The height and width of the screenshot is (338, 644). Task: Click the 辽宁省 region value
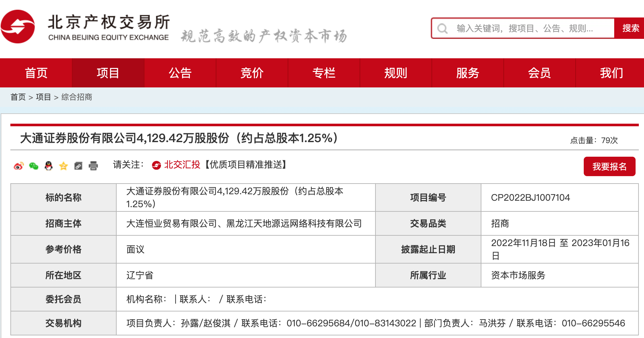tap(140, 275)
